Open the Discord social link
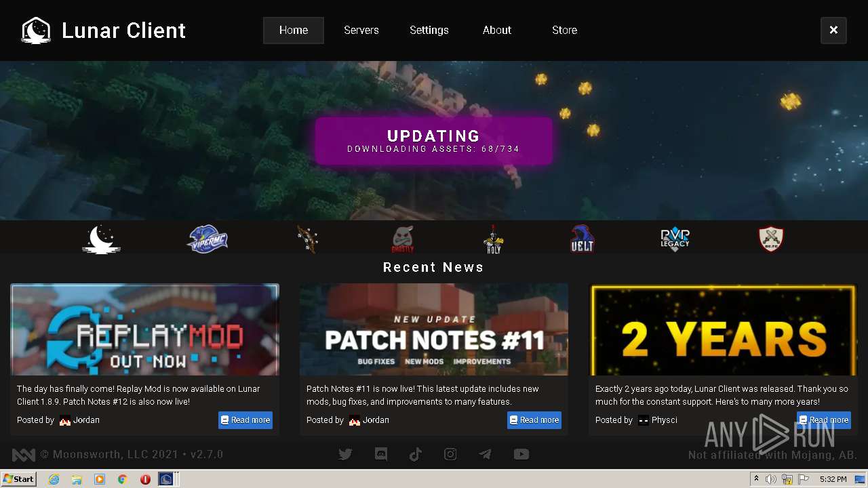This screenshot has width=868, height=488. (x=381, y=455)
